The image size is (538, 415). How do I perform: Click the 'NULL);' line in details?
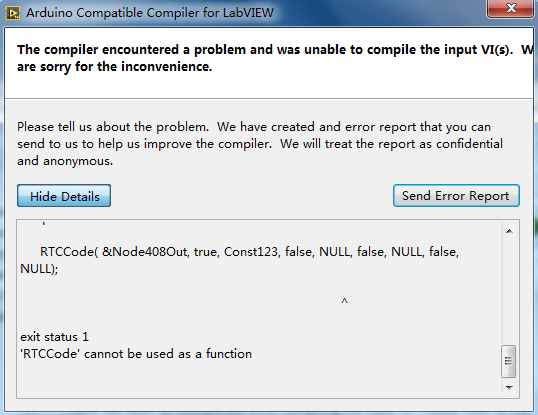[39, 269]
